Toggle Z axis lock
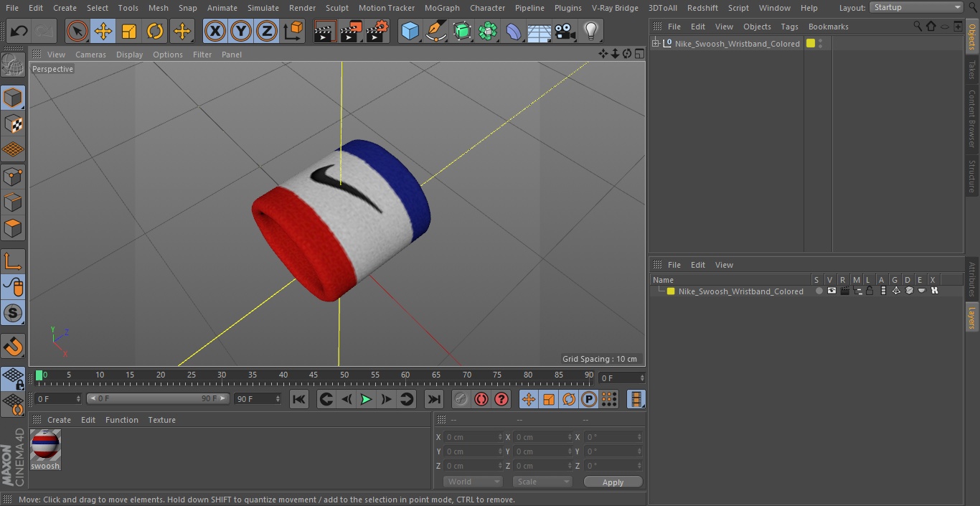 point(267,32)
